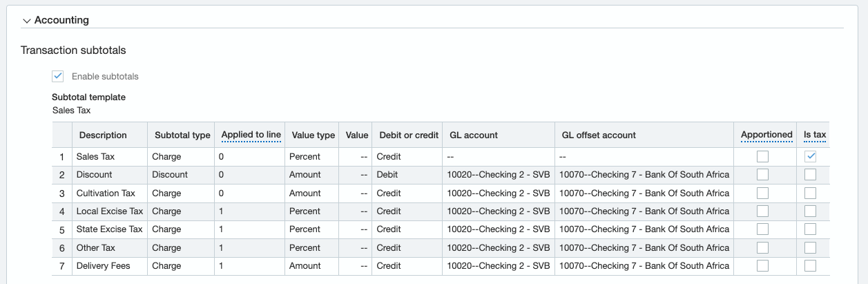This screenshot has width=868, height=284.
Task: Uncheck Is tax for Sales Tax row
Action: pyautogui.click(x=811, y=157)
